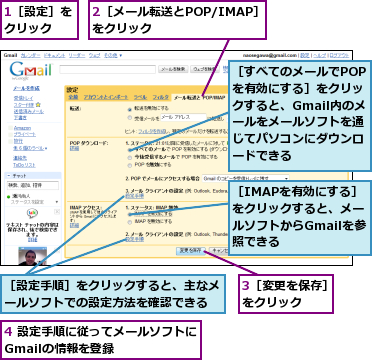Select the メール転送と POP/IMAP tab
The image size is (372, 360).
[x=199, y=98]
